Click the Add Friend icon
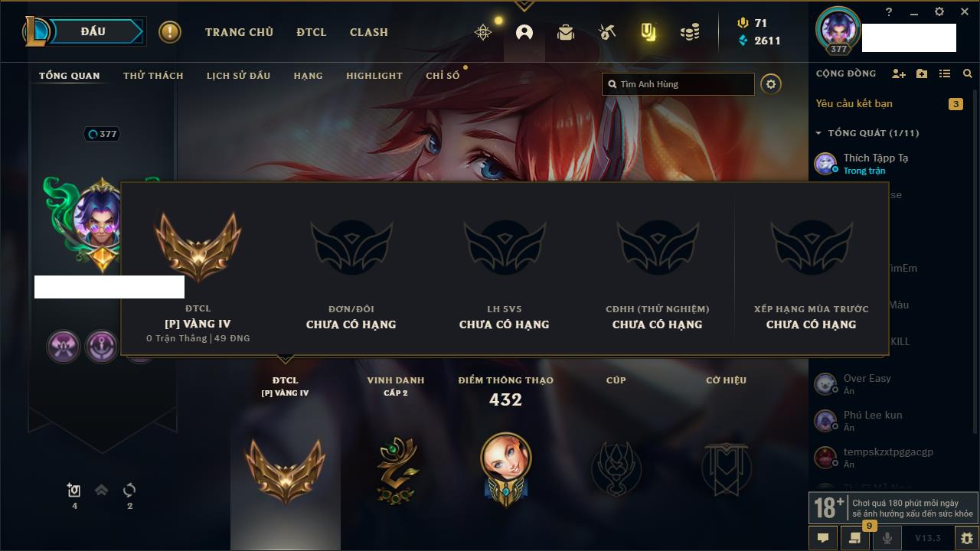This screenshot has width=980, height=551. click(899, 73)
